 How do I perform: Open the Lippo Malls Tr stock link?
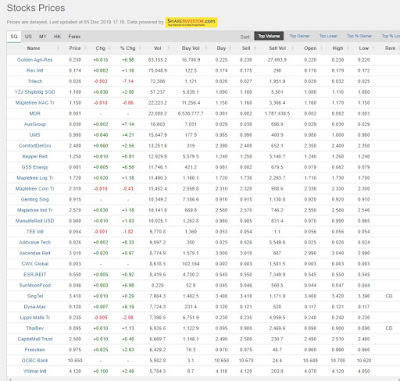click(35, 317)
